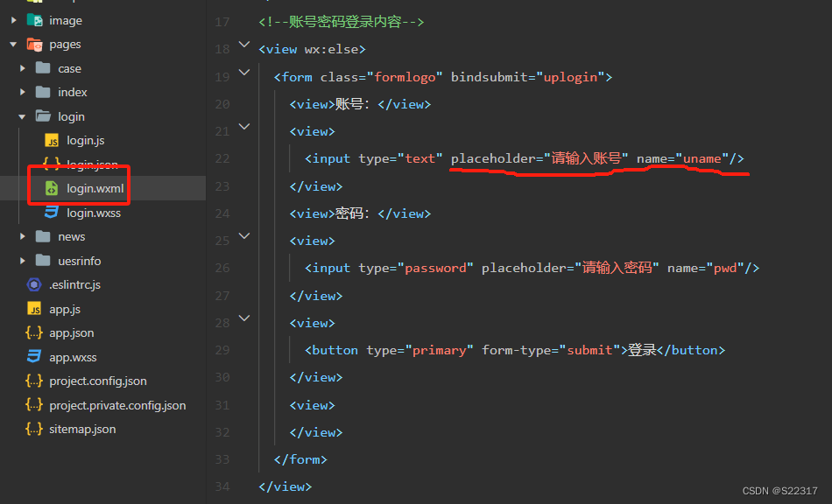Expand the uesrinfo folder arrow
The image size is (832, 504).
coord(22,261)
